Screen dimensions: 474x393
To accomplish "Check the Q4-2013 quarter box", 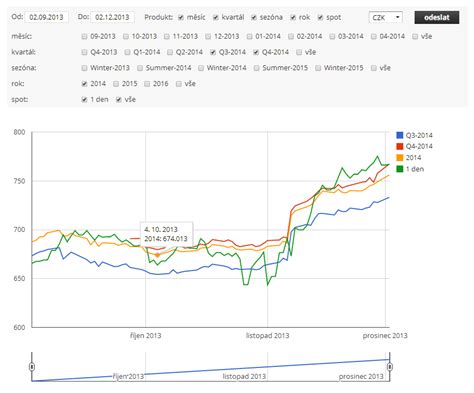I will pos(84,52).
